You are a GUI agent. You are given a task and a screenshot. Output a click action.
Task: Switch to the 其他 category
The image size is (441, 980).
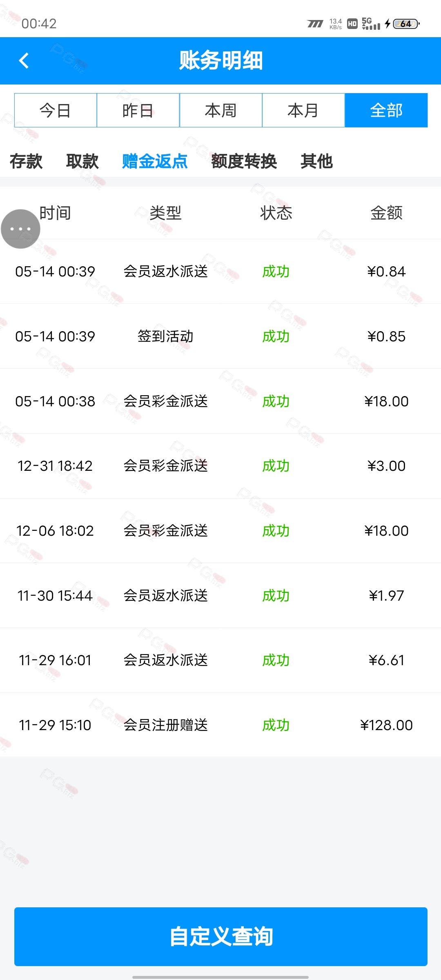click(x=317, y=161)
